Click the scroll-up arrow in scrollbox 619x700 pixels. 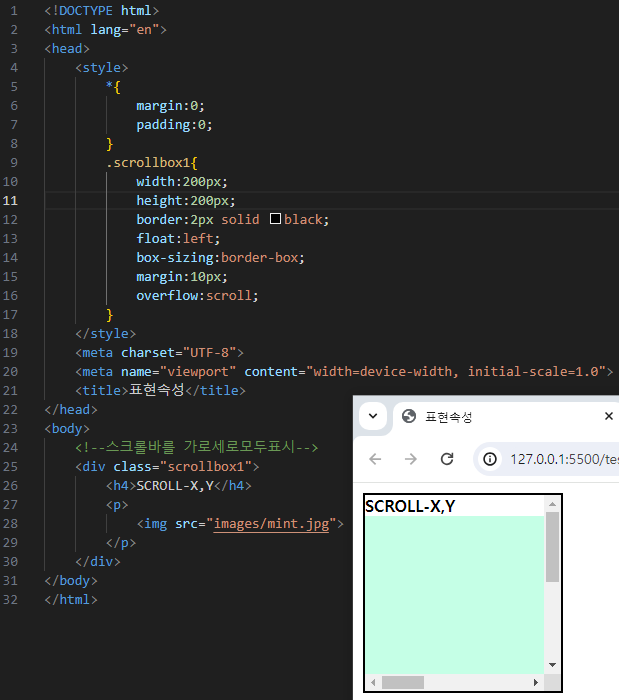coord(553,504)
